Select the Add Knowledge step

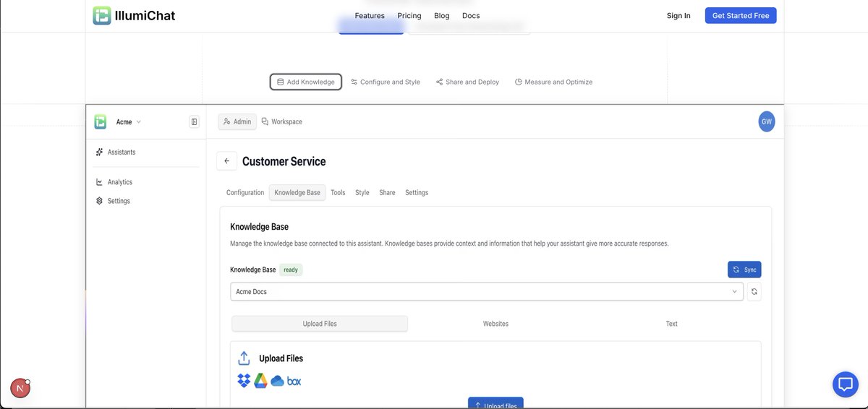[x=306, y=82]
